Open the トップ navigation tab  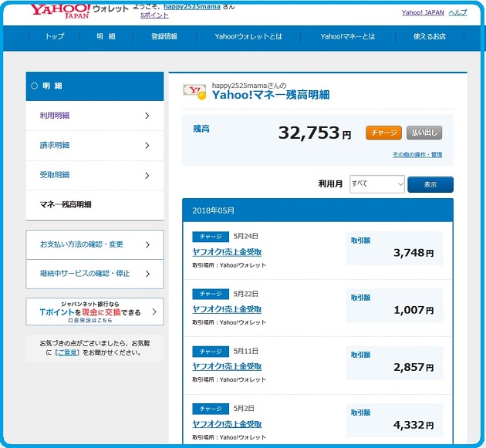coord(55,36)
